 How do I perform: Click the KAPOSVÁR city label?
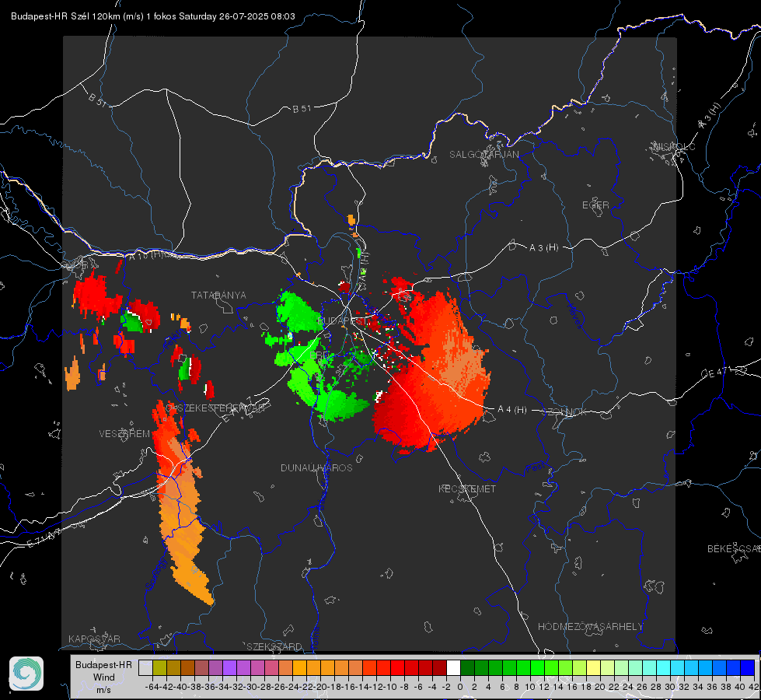click(x=94, y=639)
